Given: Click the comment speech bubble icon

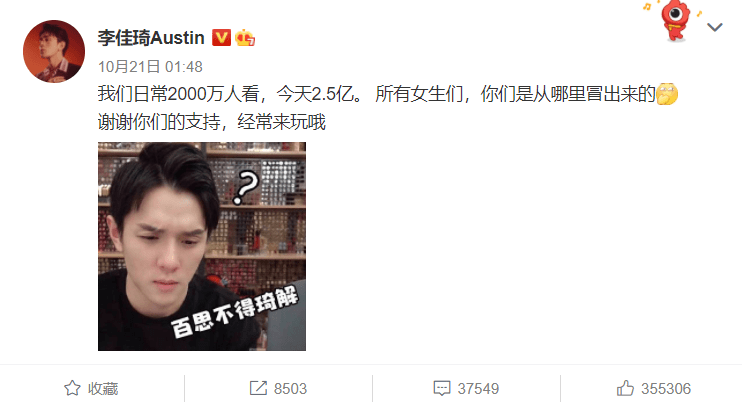Looking at the screenshot, I should (x=442, y=388).
